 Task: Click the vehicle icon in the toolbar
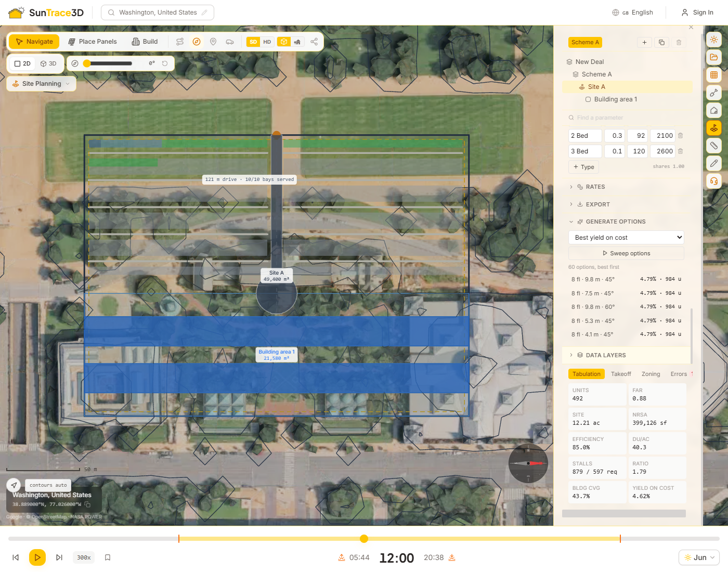[230, 42]
